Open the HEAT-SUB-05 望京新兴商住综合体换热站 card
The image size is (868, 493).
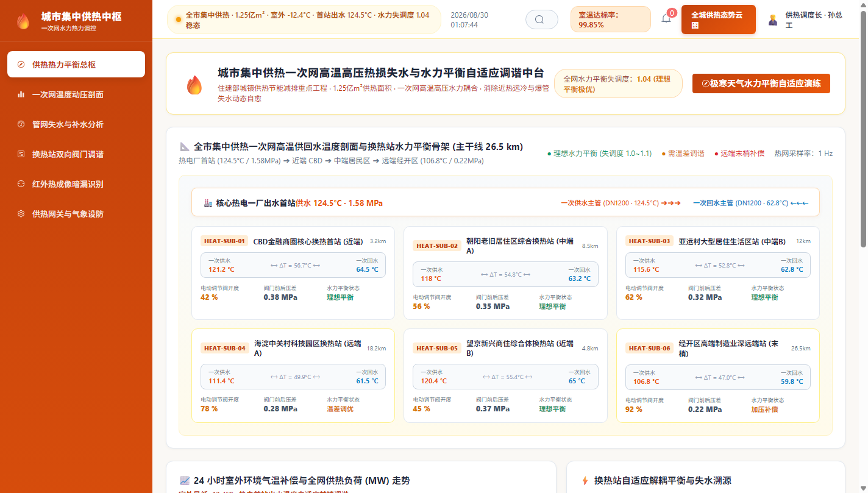pos(505,375)
